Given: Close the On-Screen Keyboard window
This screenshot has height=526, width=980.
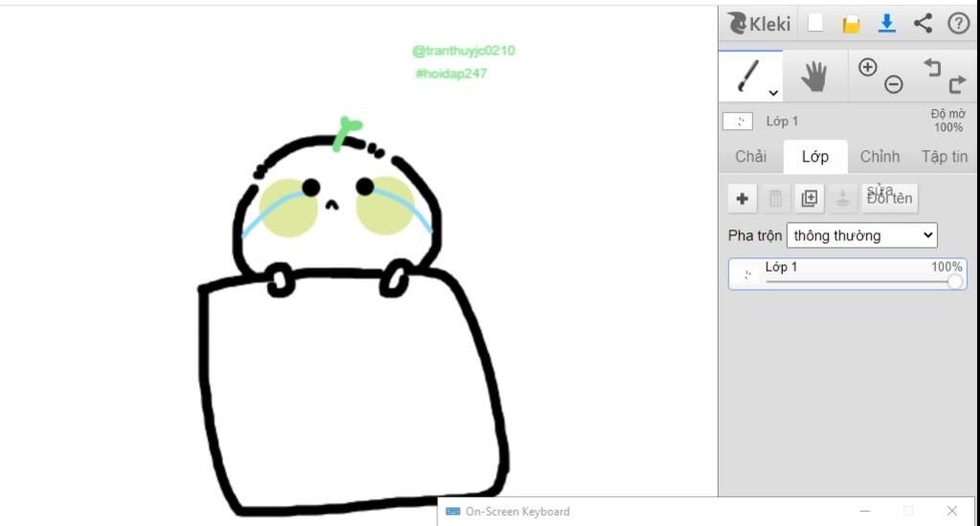Looking at the screenshot, I should [x=952, y=511].
